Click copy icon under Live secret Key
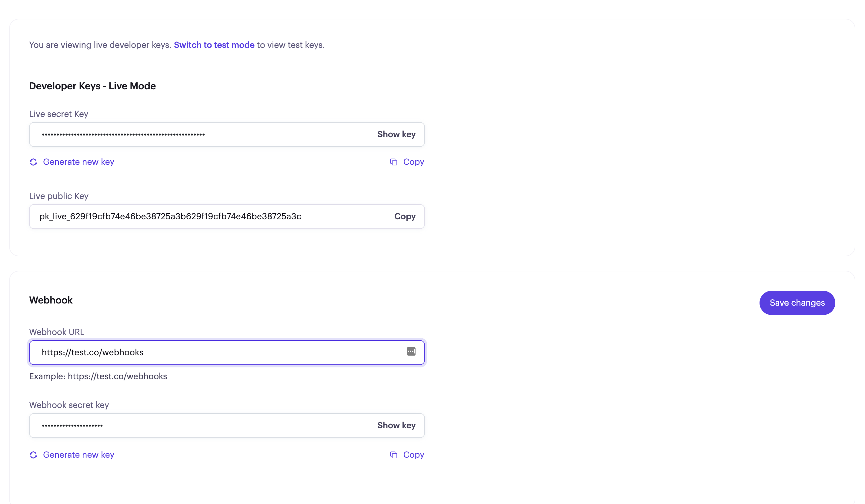The width and height of the screenshot is (865, 504). 394,162
